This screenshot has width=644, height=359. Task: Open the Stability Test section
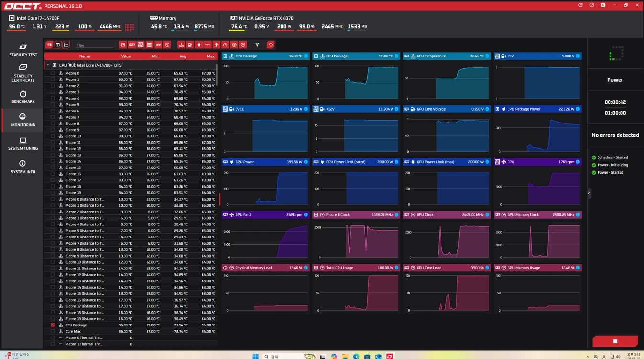coord(23,50)
